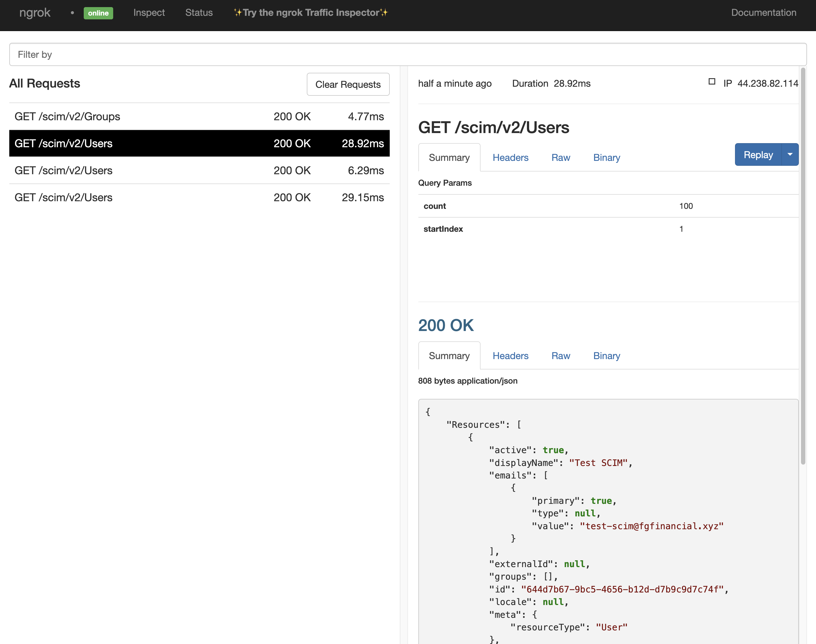This screenshot has width=816, height=644.
Task: Open the Inspect menu item
Action: click(x=149, y=13)
